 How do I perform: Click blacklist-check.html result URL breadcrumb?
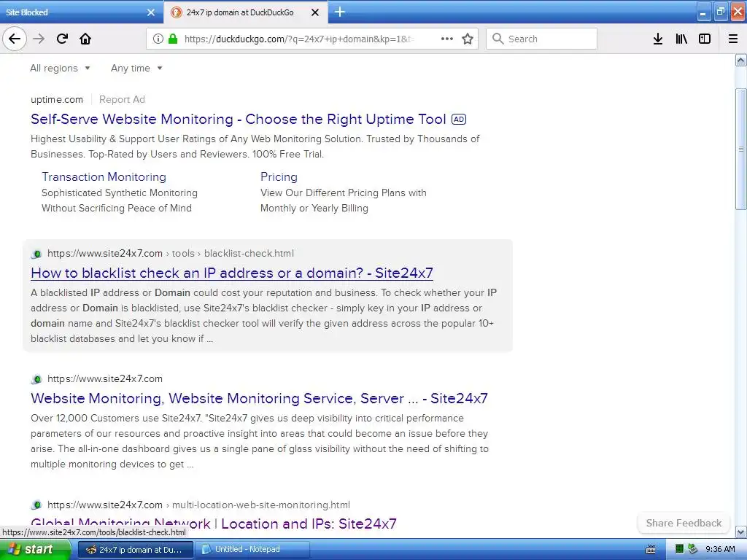click(x=249, y=253)
